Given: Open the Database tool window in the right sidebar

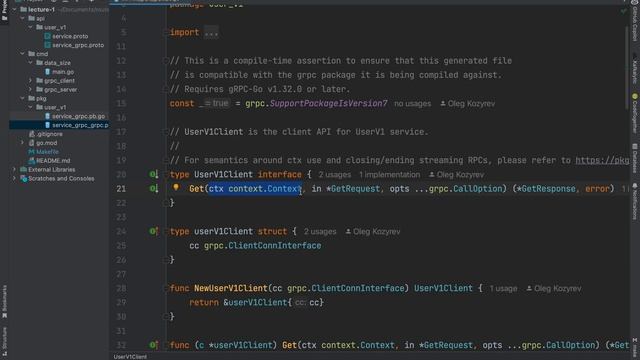Looking at the screenshot, I should coord(635,158).
